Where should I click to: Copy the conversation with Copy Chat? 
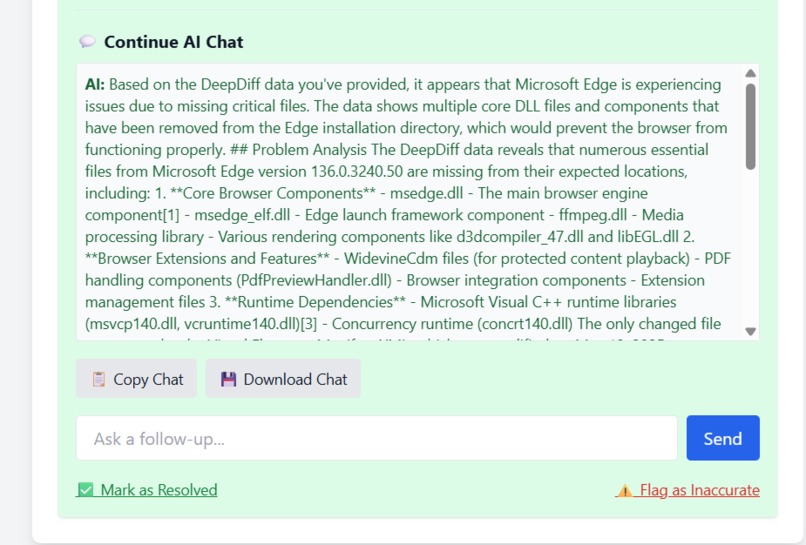136,379
